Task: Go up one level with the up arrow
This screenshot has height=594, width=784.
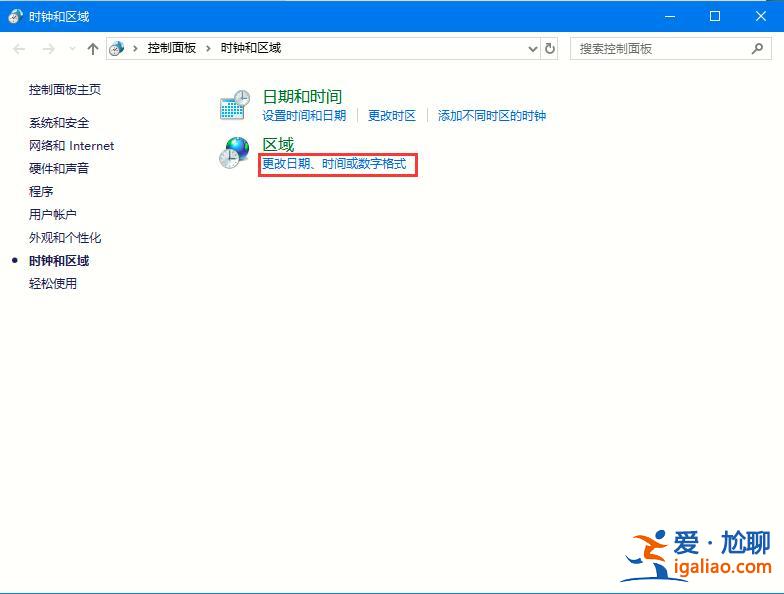Action: [92, 48]
